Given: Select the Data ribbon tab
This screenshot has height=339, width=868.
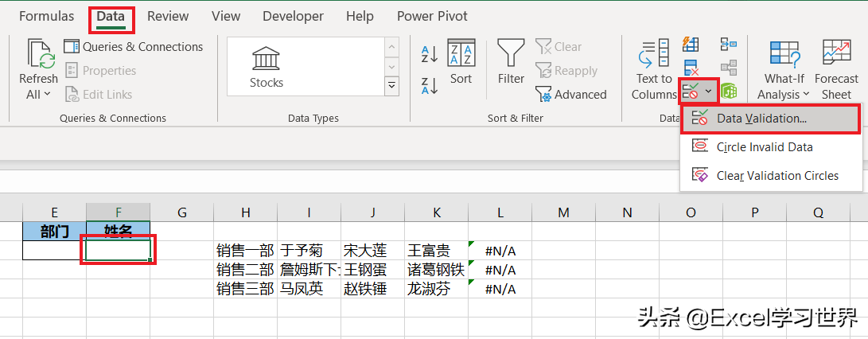Looking at the screenshot, I should (111, 16).
